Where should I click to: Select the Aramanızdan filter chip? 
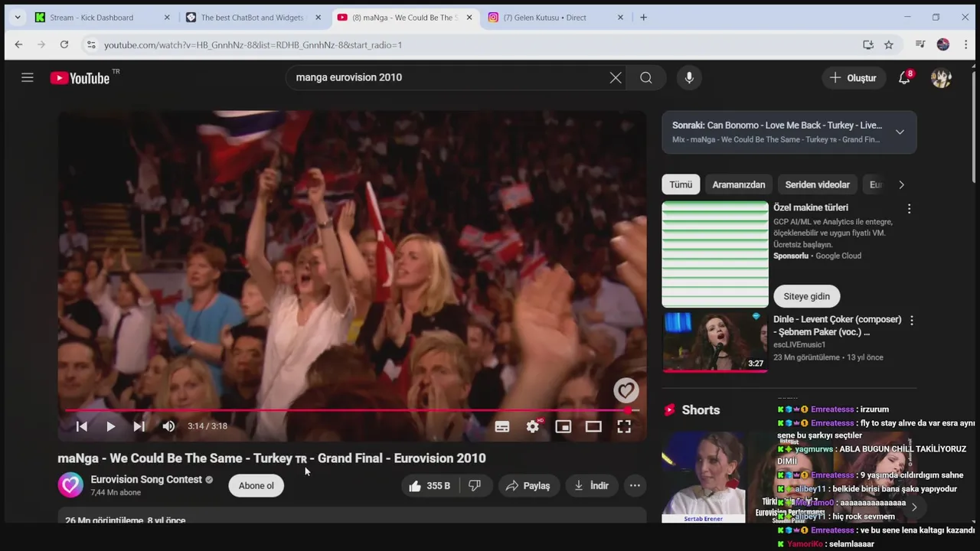pos(739,184)
